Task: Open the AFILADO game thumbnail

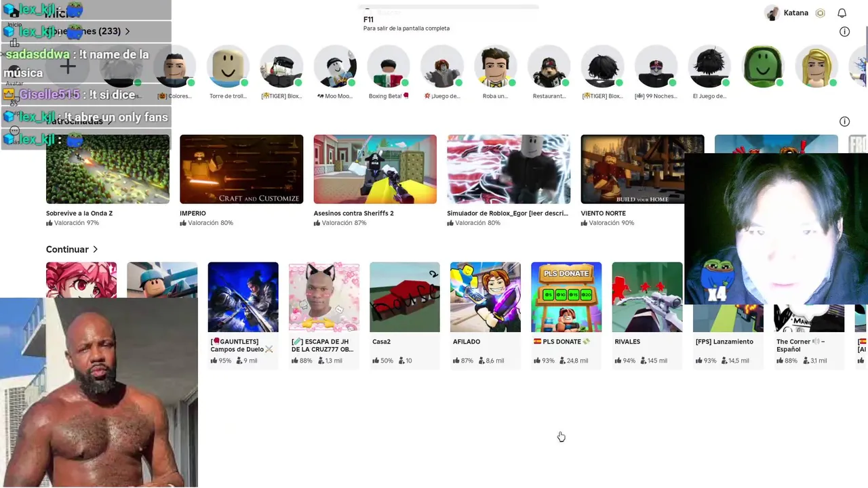Action: pyautogui.click(x=486, y=297)
